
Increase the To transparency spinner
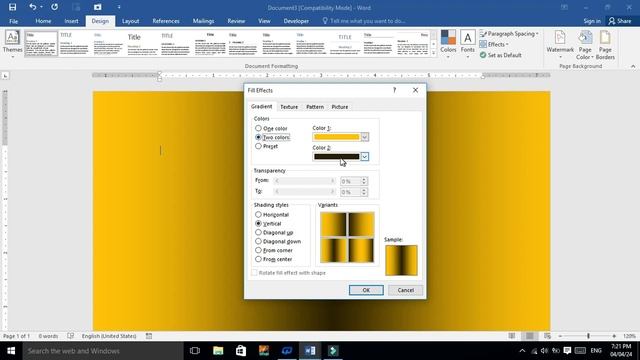pyautogui.click(x=364, y=190)
